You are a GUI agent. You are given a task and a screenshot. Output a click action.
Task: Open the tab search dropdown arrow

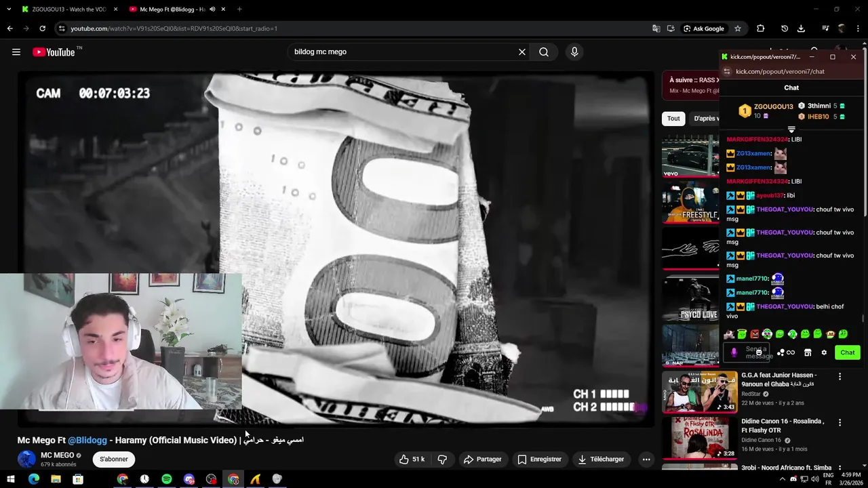tap(9, 9)
